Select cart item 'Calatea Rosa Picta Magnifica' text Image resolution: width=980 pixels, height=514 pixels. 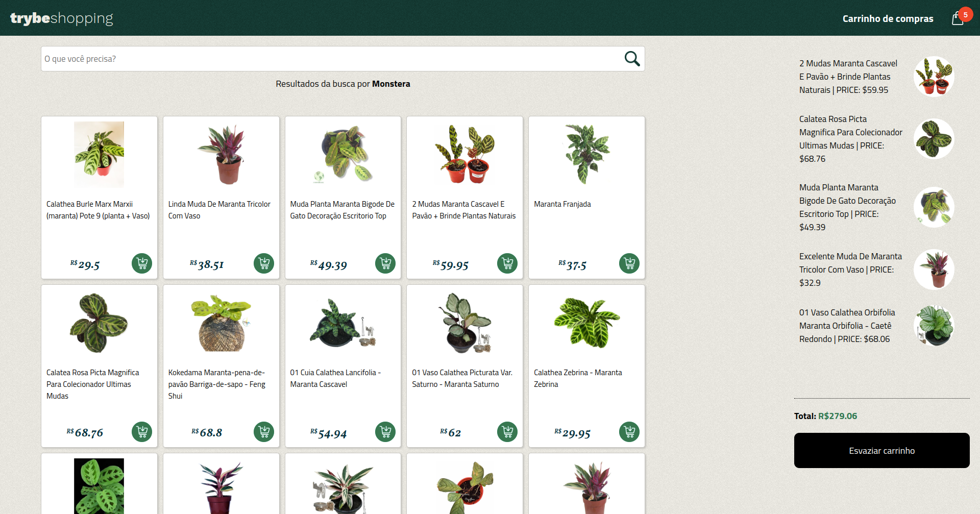[x=851, y=139]
